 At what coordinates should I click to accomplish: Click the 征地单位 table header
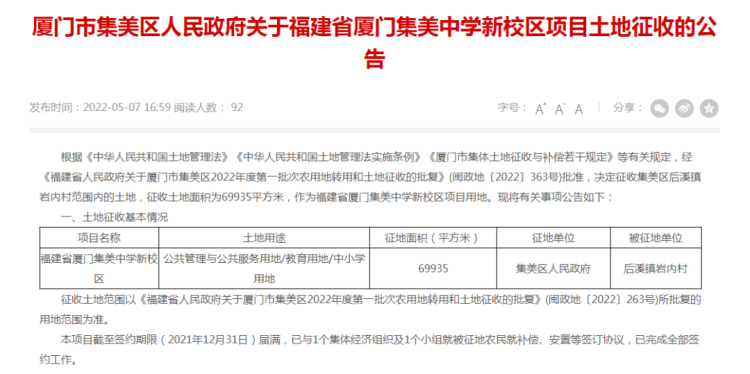pyautogui.click(x=553, y=238)
